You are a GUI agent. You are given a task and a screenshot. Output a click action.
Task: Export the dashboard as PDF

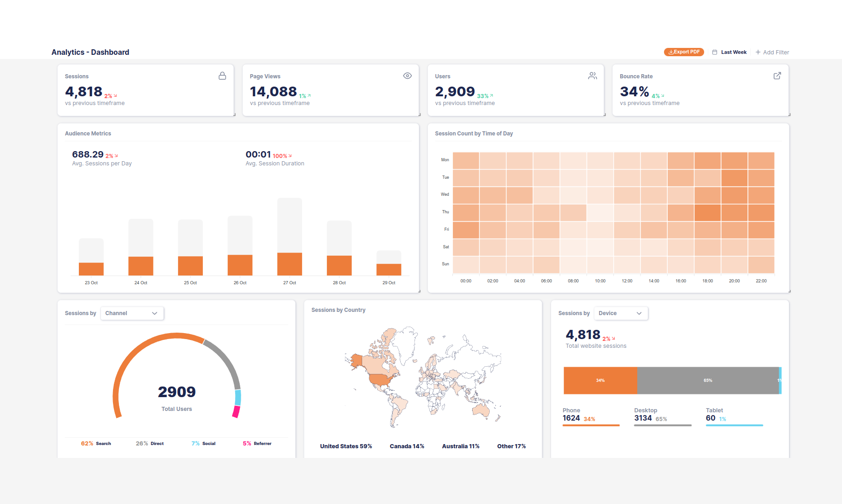(684, 52)
